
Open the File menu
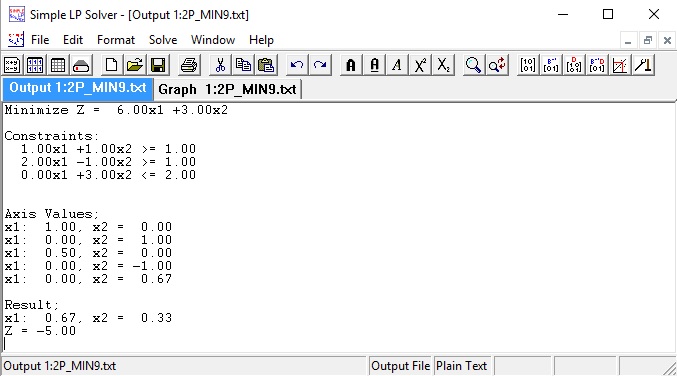click(x=40, y=40)
